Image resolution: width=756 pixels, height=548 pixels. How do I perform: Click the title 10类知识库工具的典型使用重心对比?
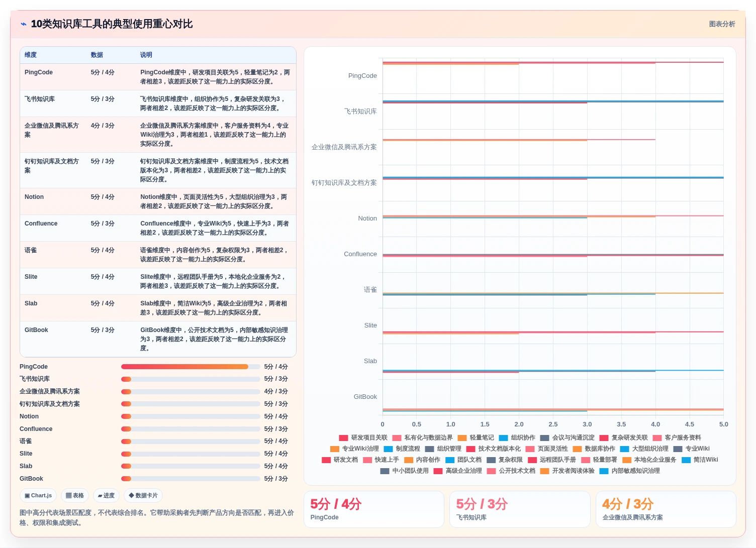click(x=112, y=24)
